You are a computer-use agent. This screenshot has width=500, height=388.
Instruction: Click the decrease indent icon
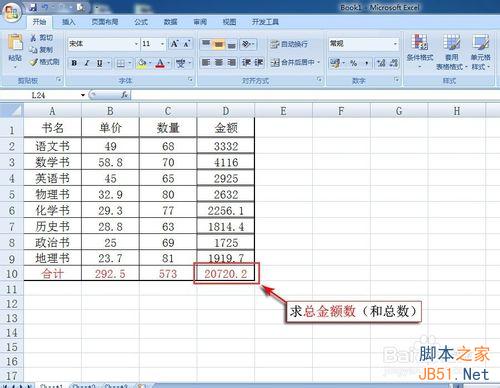[x=246, y=62]
